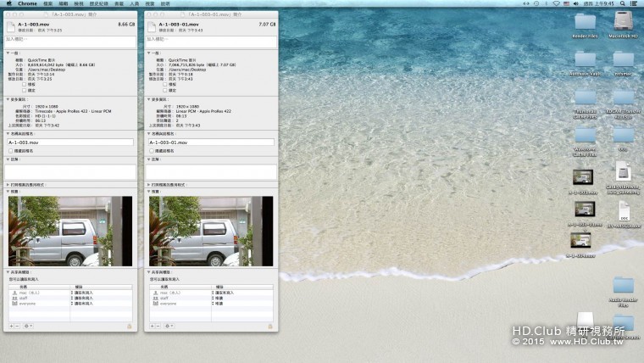This screenshot has height=363, width=644.
Task: Open the Chrome menu in menu bar
Action: tap(25, 3)
